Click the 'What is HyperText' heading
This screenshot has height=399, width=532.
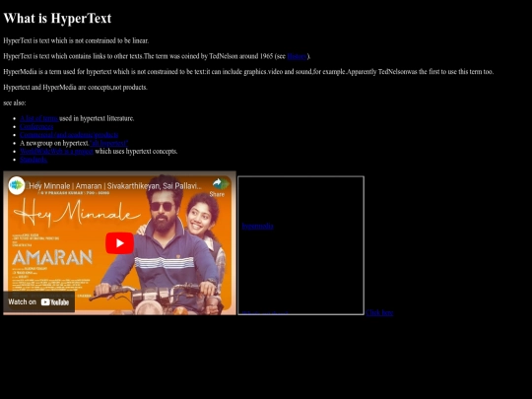point(57,19)
